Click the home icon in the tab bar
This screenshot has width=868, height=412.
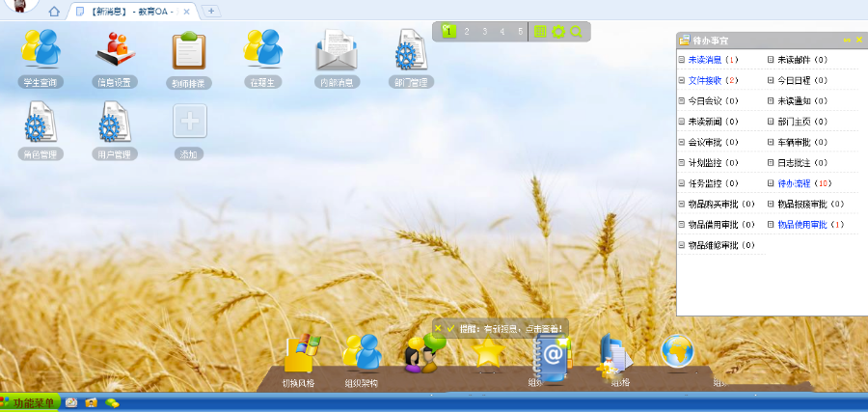[54, 11]
